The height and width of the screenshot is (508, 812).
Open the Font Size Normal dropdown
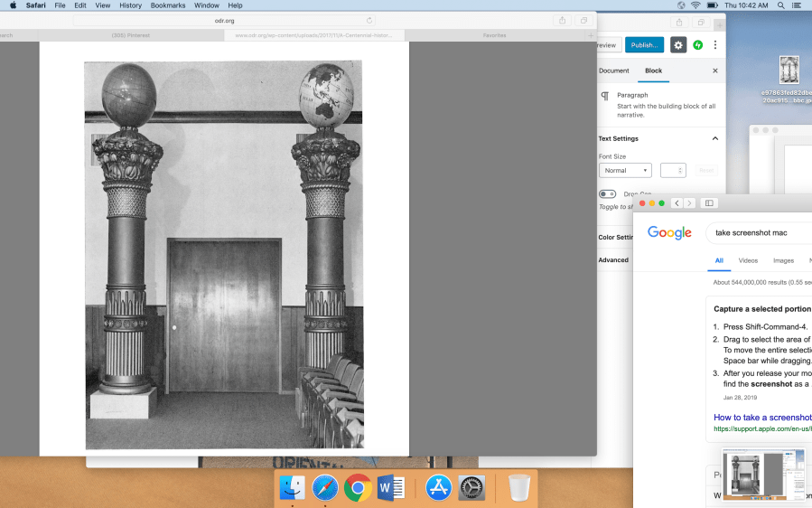coord(624,170)
